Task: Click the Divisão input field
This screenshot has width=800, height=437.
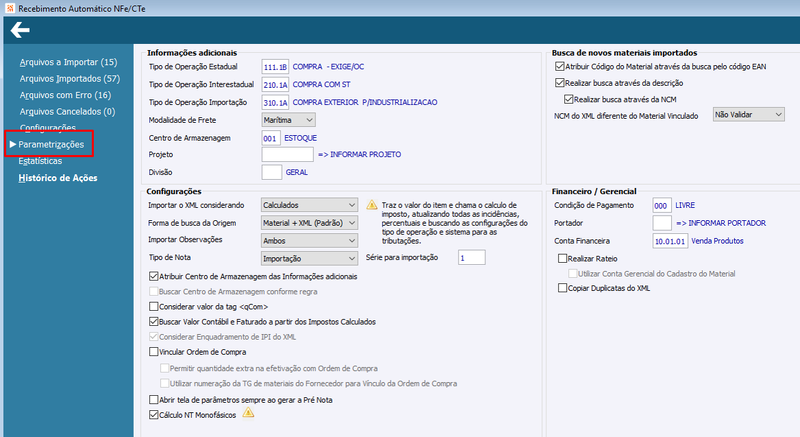Action: pyautogui.click(x=271, y=172)
